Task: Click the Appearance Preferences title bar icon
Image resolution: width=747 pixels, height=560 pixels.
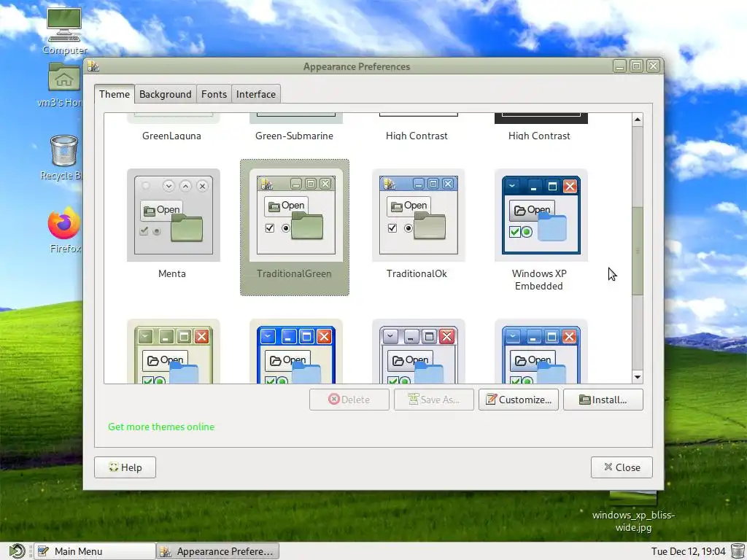Action: tap(93, 66)
